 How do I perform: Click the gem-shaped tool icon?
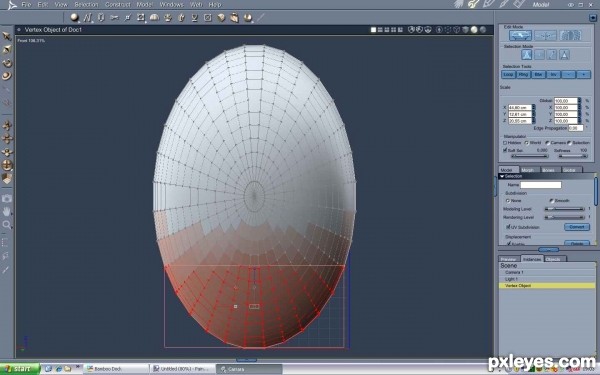pos(221,18)
